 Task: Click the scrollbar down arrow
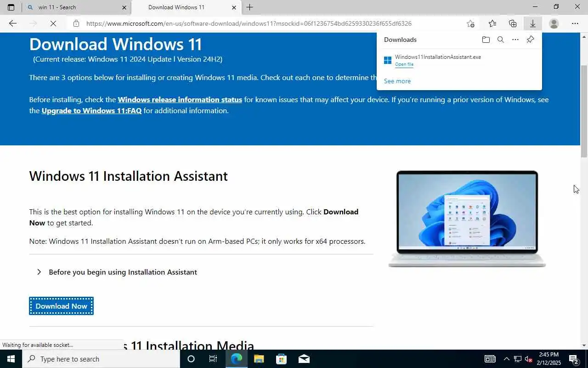click(584, 345)
